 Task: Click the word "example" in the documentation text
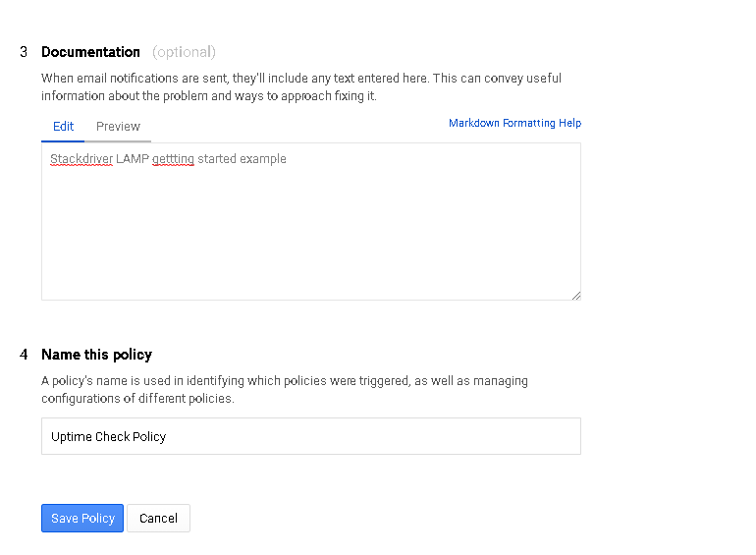(263, 159)
